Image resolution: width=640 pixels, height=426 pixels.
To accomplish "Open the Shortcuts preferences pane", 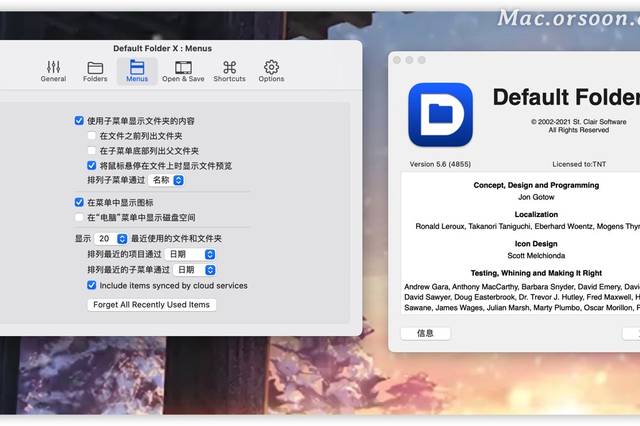I will (229, 71).
